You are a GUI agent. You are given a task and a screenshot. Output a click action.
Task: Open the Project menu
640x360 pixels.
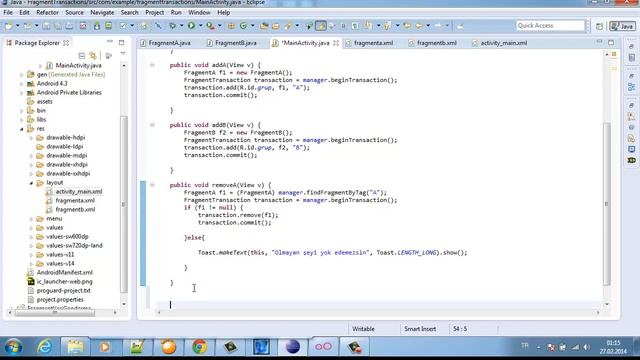coord(154,13)
